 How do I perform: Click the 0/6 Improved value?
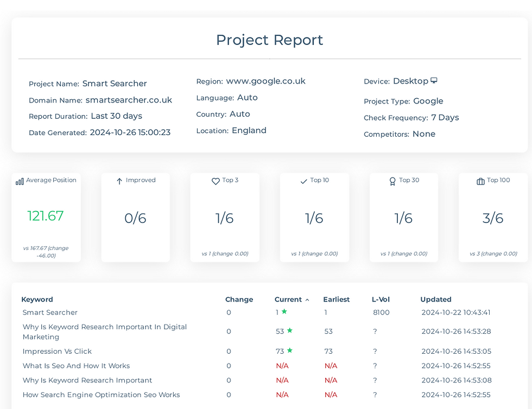pyautogui.click(x=135, y=218)
